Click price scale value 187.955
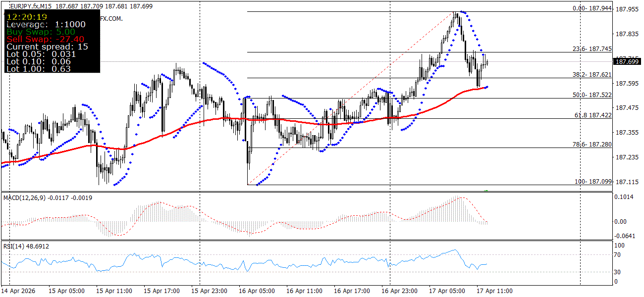The height and width of the screenshot is (297, 644). coord(627,9)
